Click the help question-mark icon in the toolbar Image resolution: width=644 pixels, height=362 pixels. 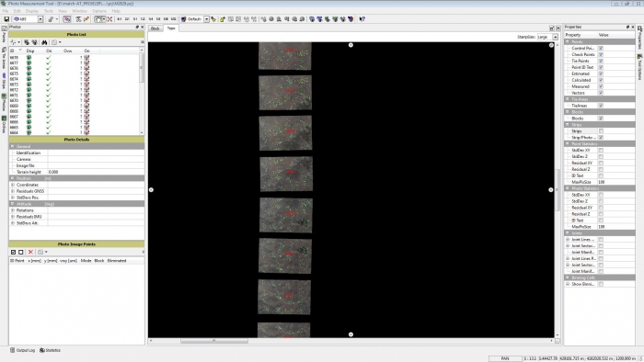[x=362, y=19]
